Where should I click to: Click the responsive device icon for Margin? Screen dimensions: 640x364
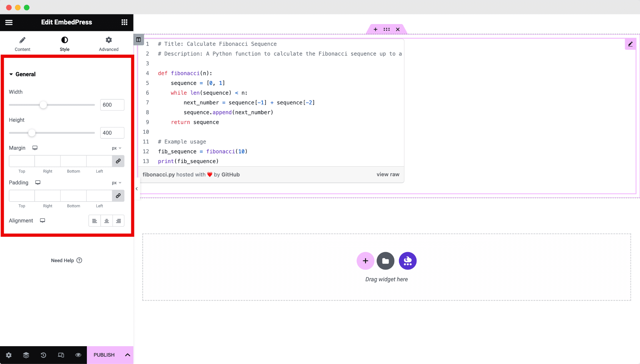pyautogui.click(x=35, y=148)
